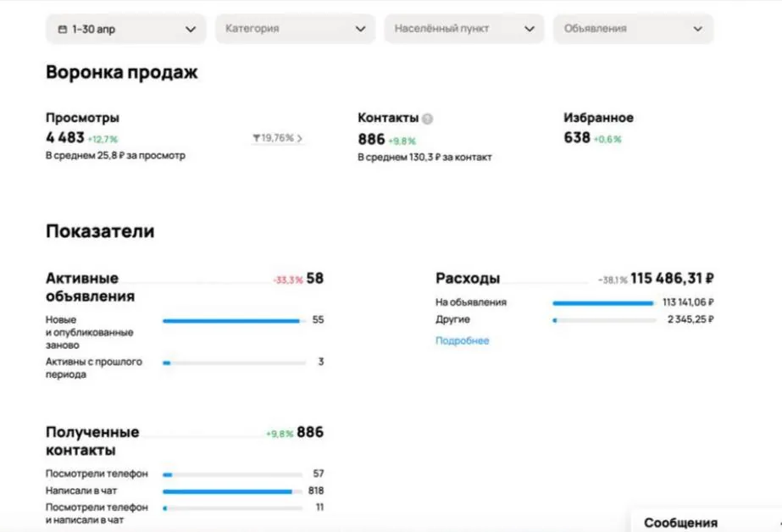Open the Объявления filter dropdown
782x532 pixels.
pyautogui.click(x=633, y=29)
